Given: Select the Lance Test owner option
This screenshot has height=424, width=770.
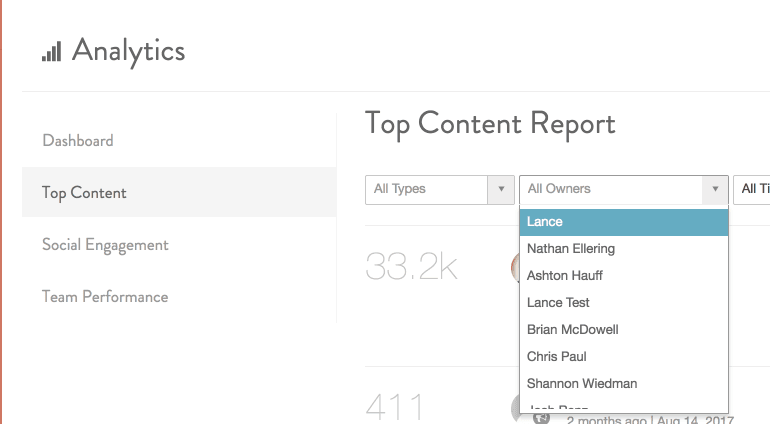Looking at the screenshot, I should click(x=558, y=303).
